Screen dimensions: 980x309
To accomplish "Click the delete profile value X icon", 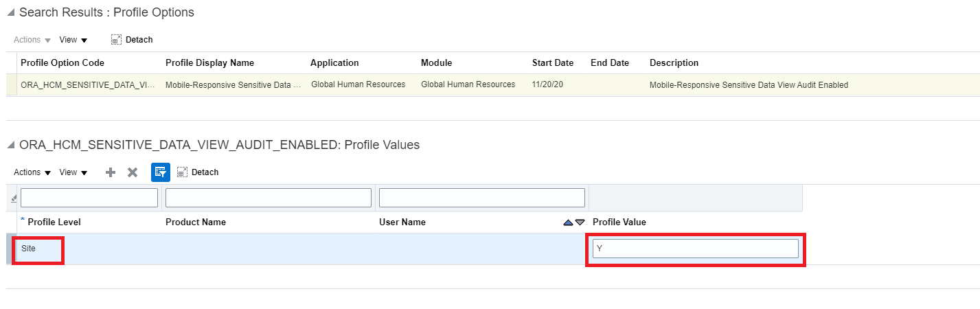I will [x=133, y=172].
